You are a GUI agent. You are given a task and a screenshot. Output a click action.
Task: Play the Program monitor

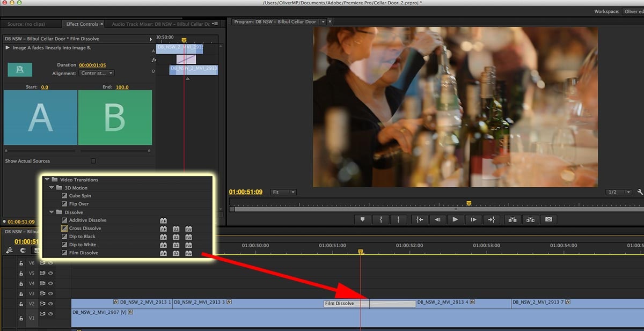point(455,219)
